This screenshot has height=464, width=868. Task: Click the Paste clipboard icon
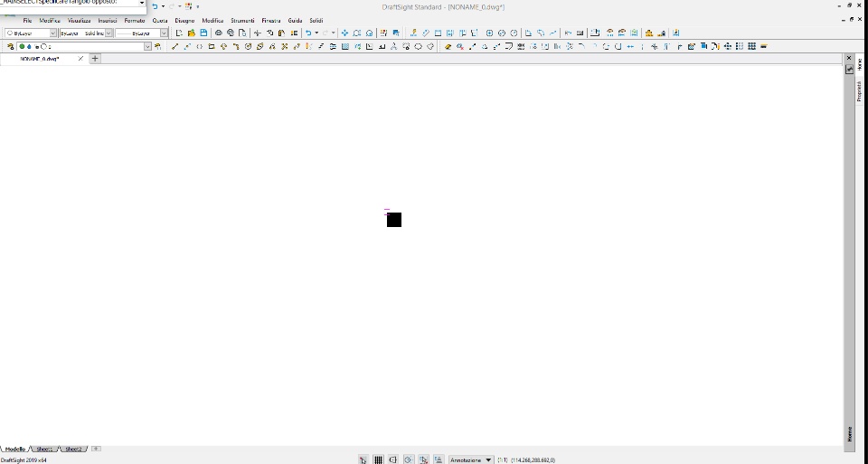[282, 33]
